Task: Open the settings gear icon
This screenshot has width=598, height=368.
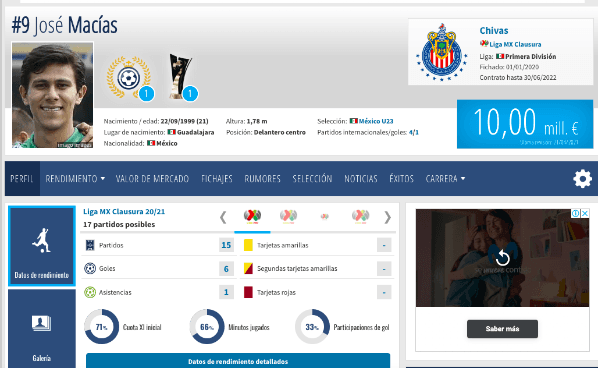Action: [582, 178]
